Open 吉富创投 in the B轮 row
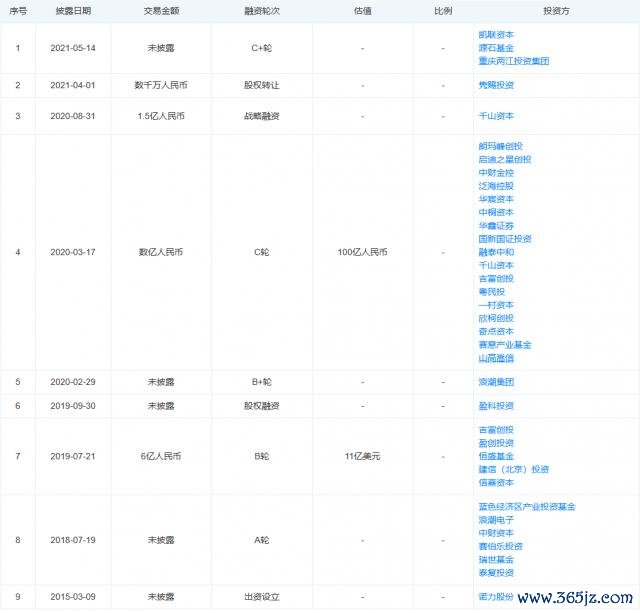Viewport: 640px width, 613px height. 496,429
